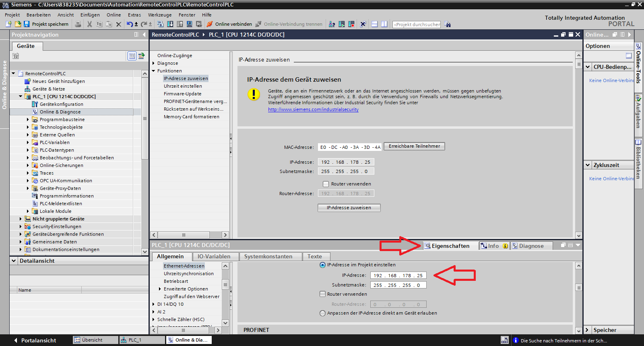Click the IP-Adresse zuweisen button

coord(349,208)
